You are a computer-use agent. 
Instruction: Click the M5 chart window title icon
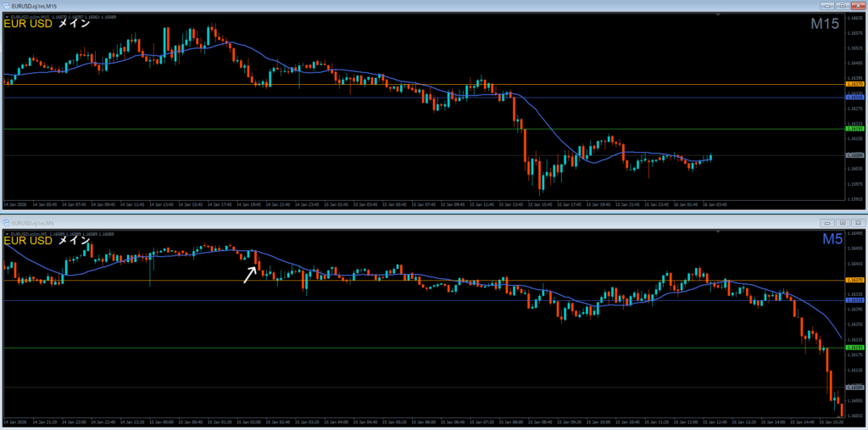click(x=8, y=221)
